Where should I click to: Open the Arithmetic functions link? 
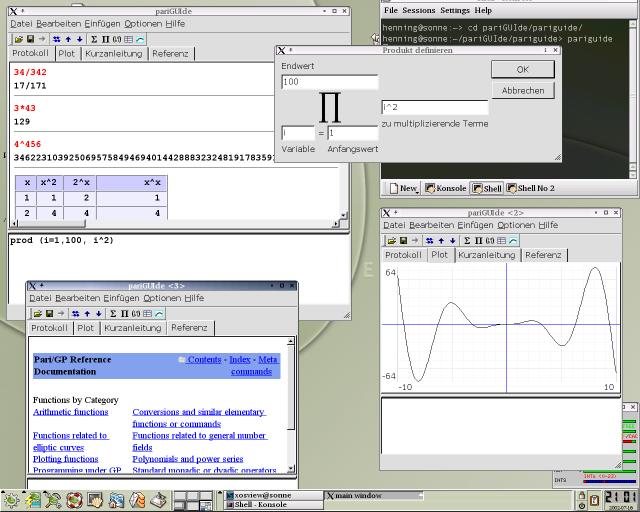pos(70,412)
